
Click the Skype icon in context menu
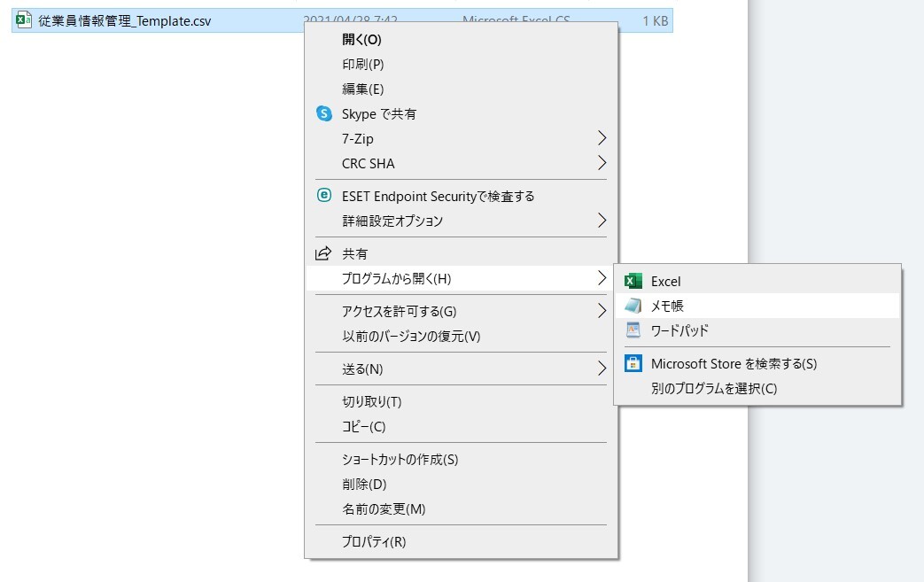pyautogui.click(x=323, y=113)
